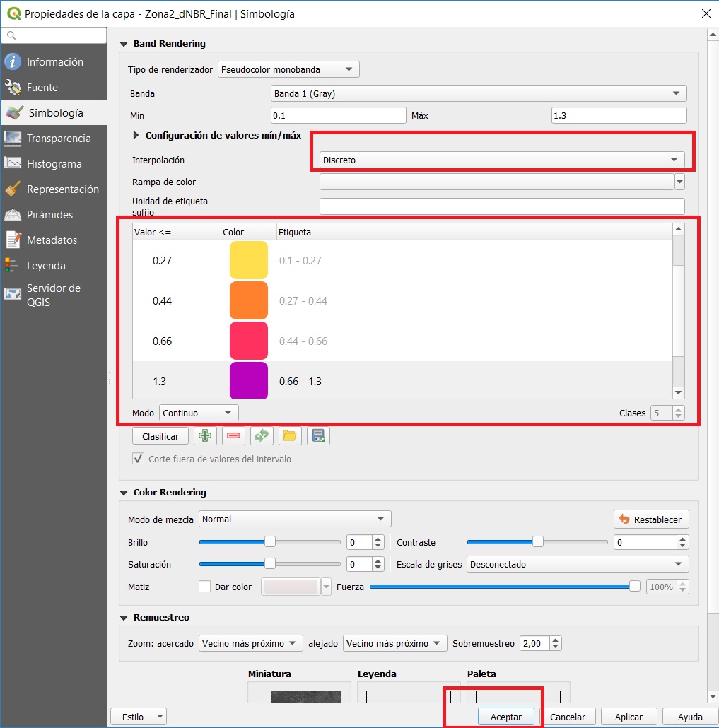Click the Máx value input field
The width and height of the screenshot is (719, 728).
click(618, 115)
